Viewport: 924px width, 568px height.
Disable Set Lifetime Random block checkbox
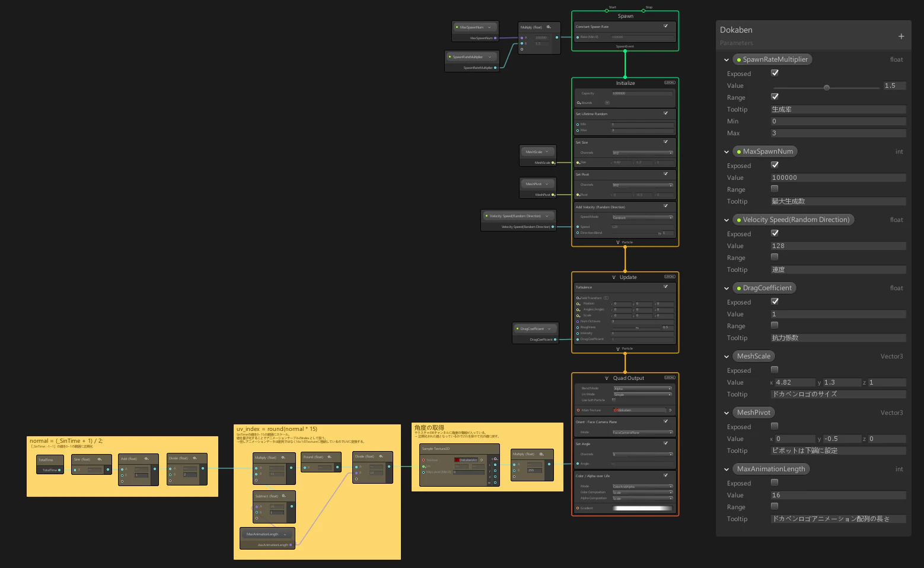click(665, 113)
